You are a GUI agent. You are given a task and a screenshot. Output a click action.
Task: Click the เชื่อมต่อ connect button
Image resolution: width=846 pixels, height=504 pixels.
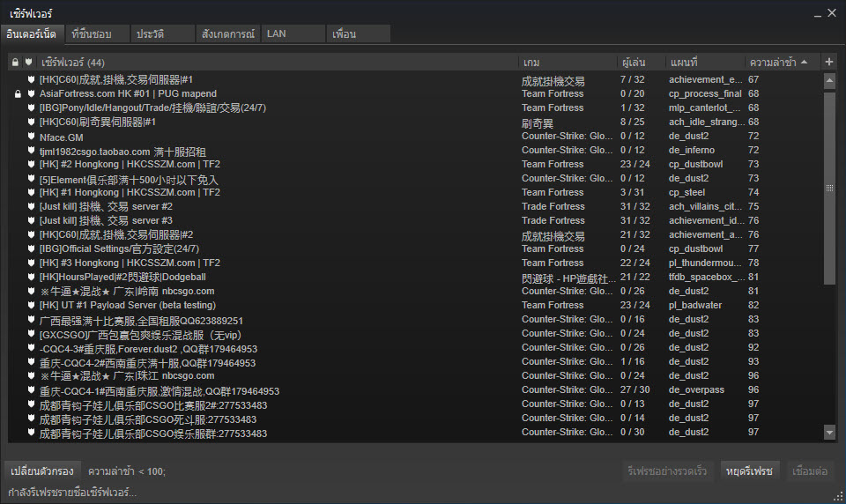(810, 471)
